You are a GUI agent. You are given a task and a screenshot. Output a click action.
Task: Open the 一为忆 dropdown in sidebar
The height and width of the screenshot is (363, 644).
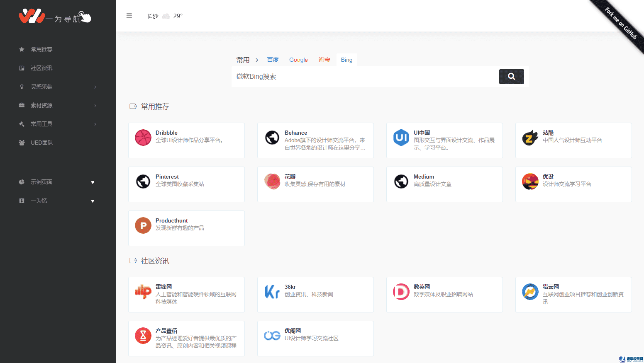tap(93, 201)
